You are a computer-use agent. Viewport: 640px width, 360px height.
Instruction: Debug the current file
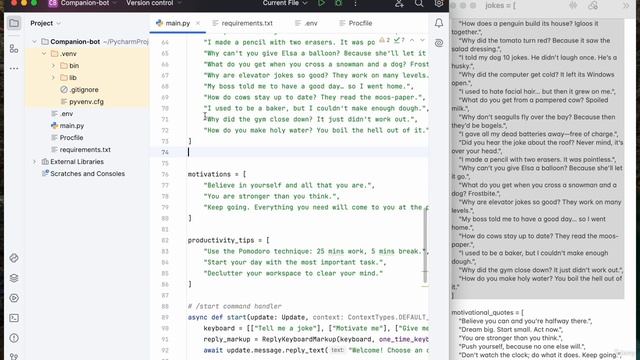[x=338, y=3]
